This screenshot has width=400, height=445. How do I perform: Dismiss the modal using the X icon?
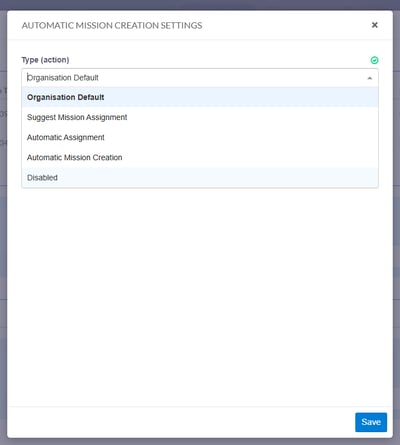point(374,25)
